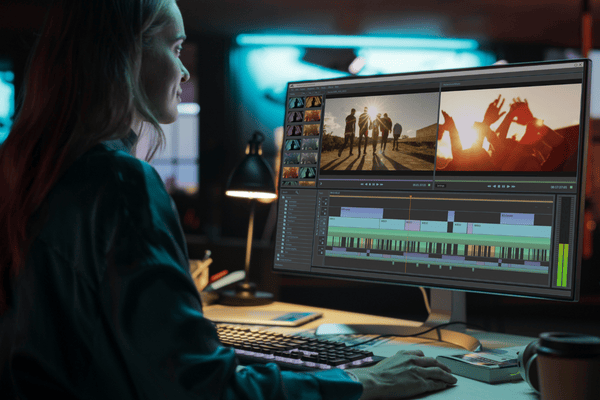The width and height of the screenshot is (600, 400).
Task: Click the timecode under the program monitor
Action: [x=559, y=187]
